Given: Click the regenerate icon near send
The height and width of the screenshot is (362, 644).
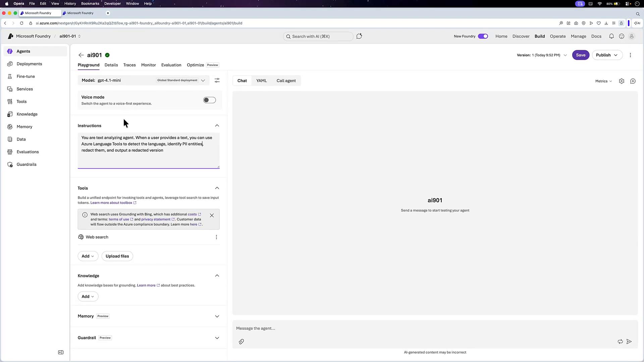Looking at the screenshot, I should pos(620,342).
